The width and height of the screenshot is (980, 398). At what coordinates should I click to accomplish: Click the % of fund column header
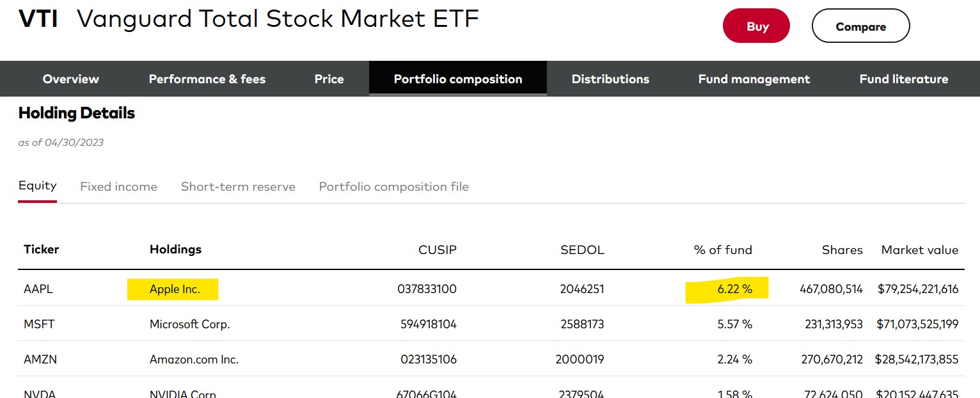[x=723, y=250]
